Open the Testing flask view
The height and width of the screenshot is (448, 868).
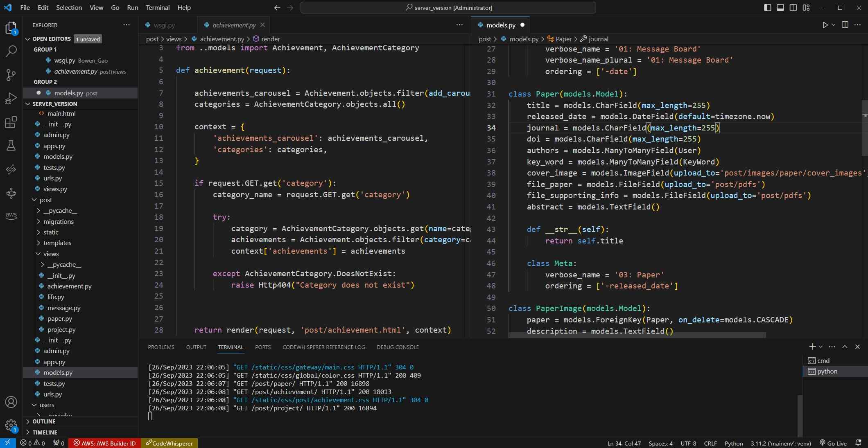(11, 146)
